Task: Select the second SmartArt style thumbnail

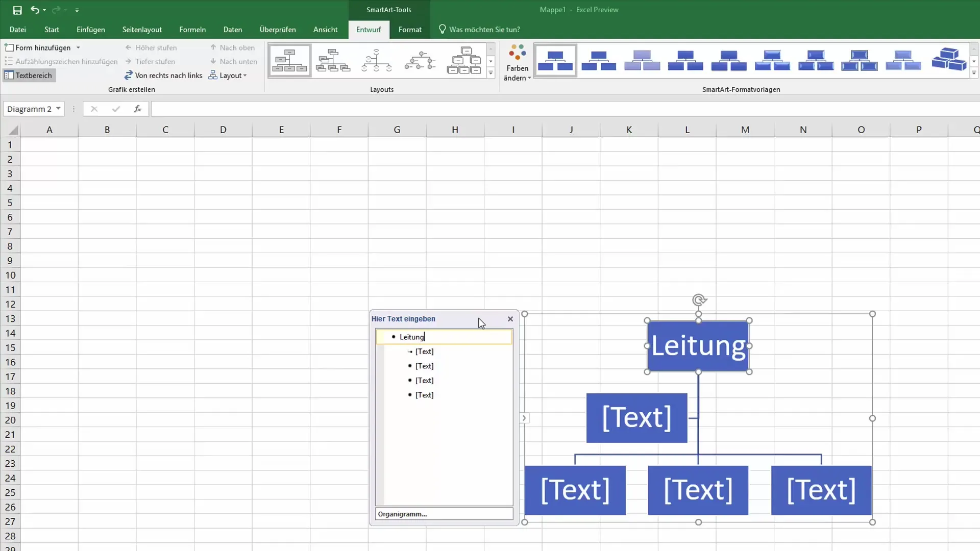Action: 599,61
